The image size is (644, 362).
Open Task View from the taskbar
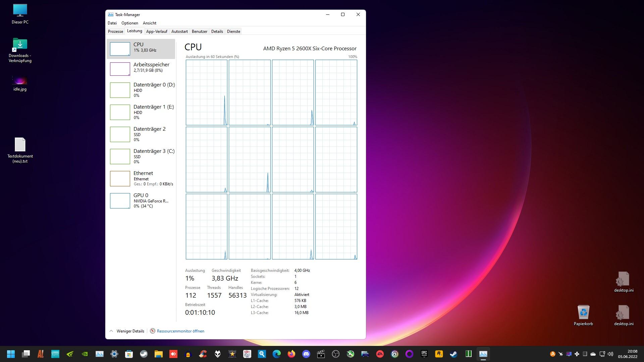point(26,354)
